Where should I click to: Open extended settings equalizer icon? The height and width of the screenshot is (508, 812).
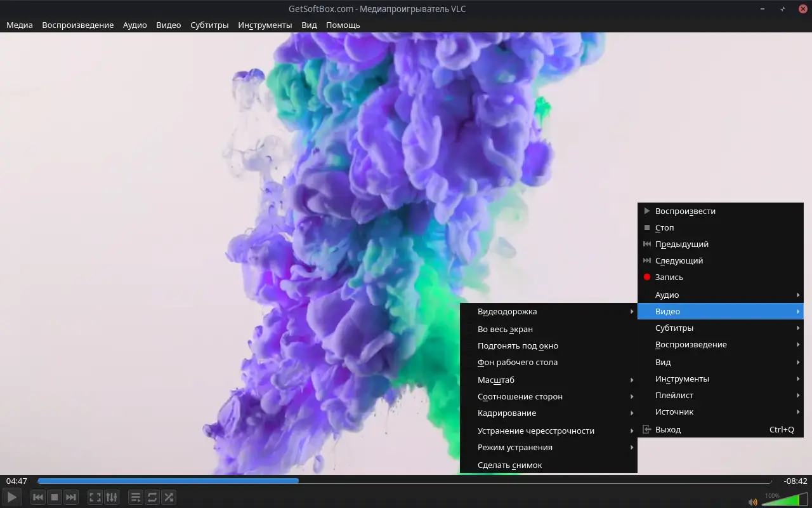111,497
